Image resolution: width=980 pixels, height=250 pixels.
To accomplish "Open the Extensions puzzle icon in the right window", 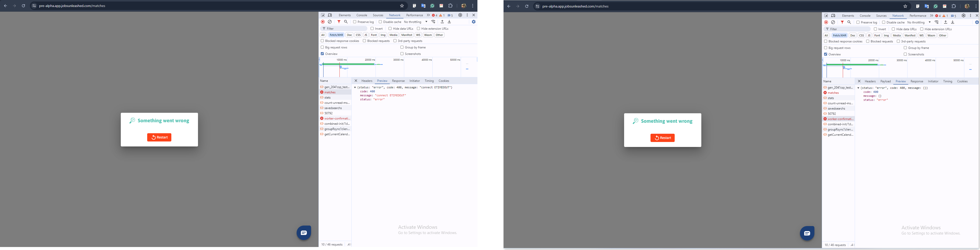I will point(954,6).
